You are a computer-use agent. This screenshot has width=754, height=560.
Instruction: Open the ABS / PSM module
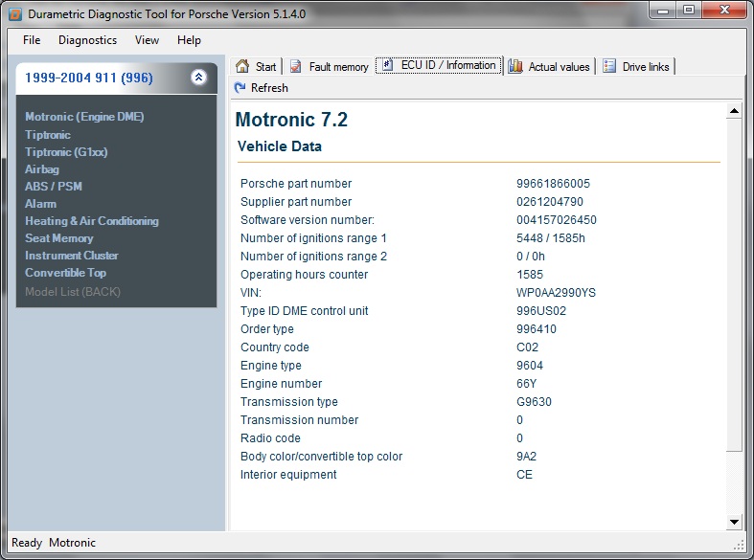[x=54, y=187]
